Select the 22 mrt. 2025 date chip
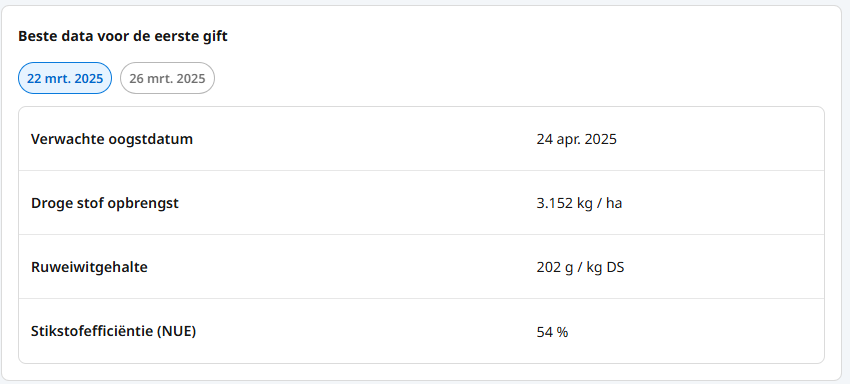Viewport: 850px width, 384px height. 65,78
